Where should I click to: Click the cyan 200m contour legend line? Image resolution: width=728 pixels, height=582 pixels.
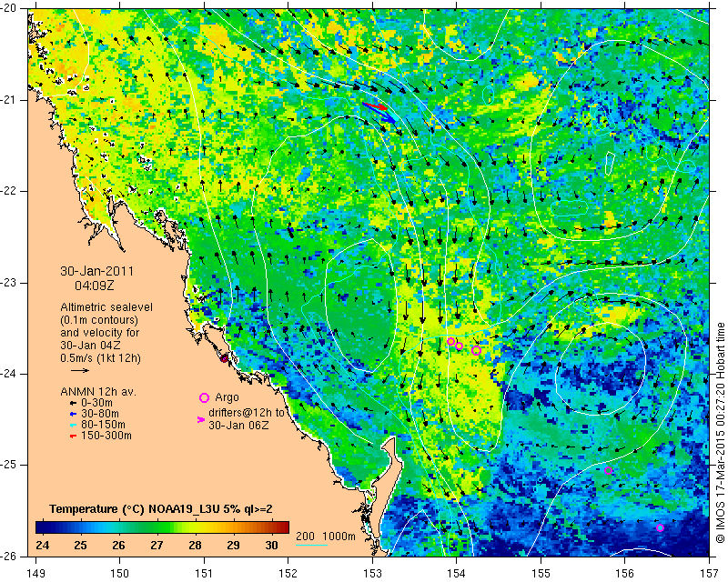(311, 545)
